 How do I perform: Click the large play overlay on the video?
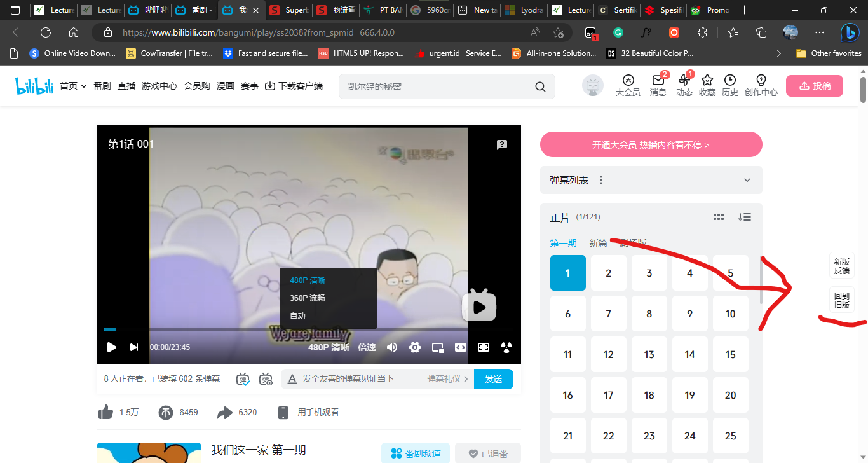(x=479, y=307)
